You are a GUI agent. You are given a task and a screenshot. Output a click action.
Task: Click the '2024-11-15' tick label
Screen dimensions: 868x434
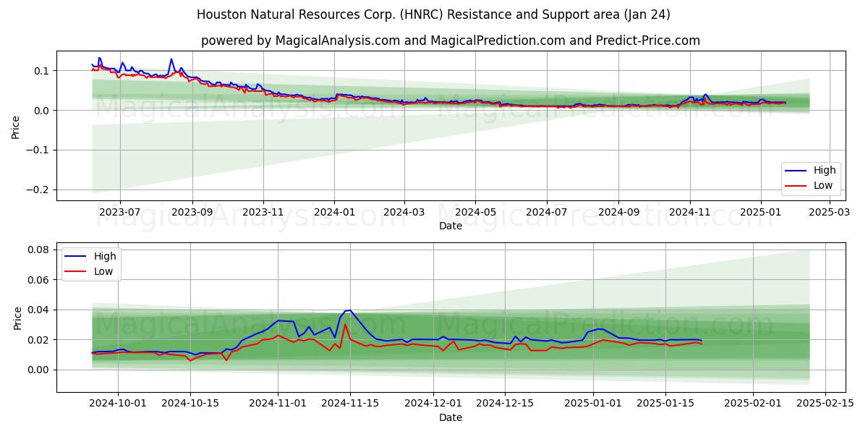[x=350, y=404]
